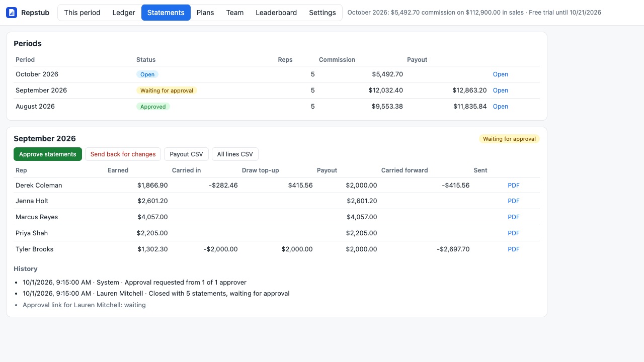This screenshot has width=644, height=362.
Task: Click the Approval requested history entry
Action: pyautogui.click(x=134, y=283)
